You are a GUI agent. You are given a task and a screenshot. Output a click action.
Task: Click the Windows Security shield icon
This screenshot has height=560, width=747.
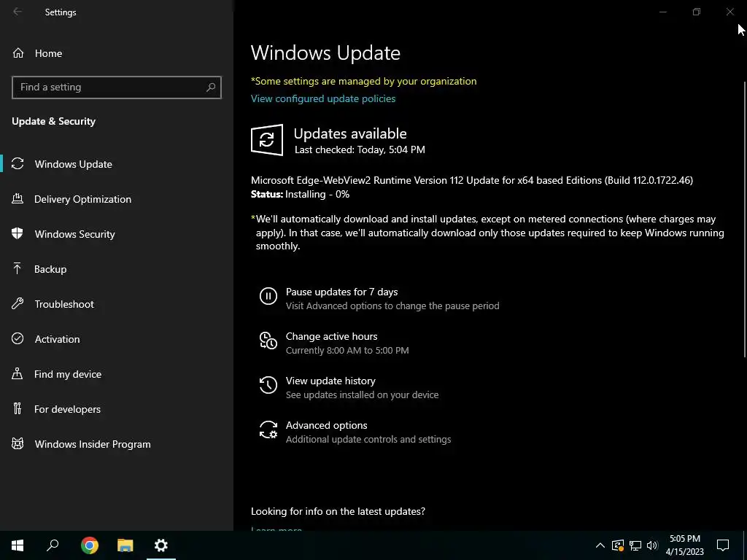click(18, 234)
